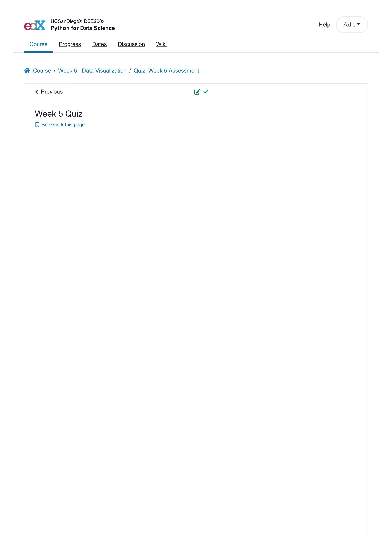Open the Axlie user account dropdown
The width and height of the screenshot is (392, 555).
[352, 24]
